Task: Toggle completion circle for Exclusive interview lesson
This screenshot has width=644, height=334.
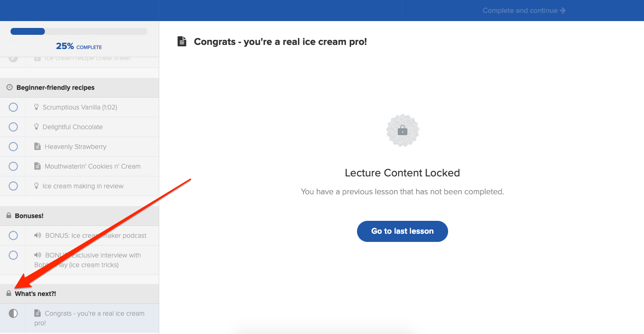Action: pyautogui.click(x=13, y=255)
